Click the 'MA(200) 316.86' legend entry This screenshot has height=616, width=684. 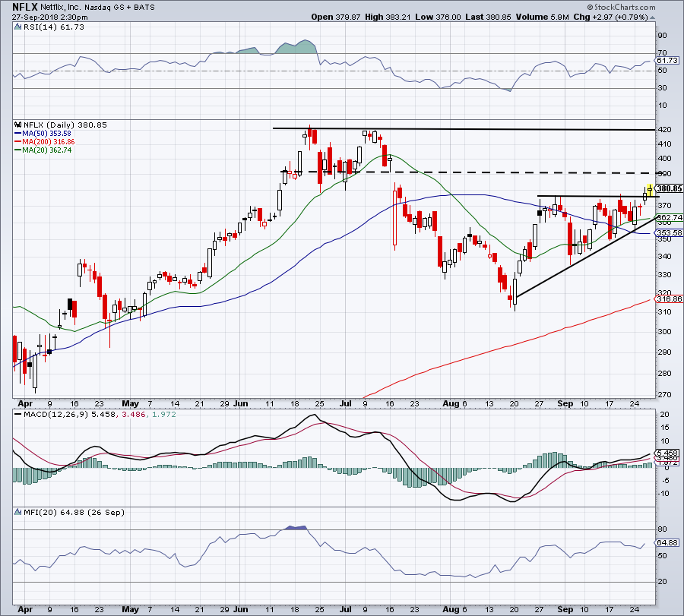coord(49,142)
